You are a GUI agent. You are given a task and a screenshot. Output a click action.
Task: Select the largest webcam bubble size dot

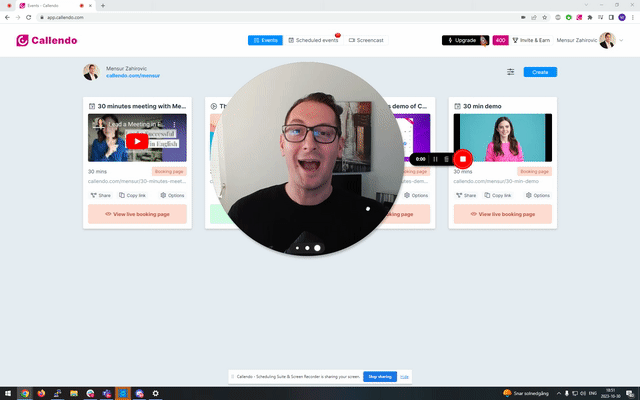coord(317,248)
